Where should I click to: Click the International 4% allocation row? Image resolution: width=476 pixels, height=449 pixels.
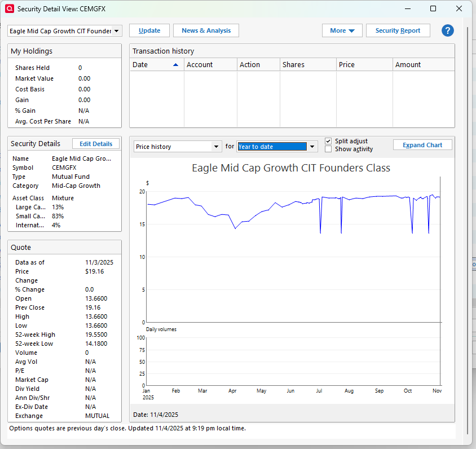tap(38, 225)
